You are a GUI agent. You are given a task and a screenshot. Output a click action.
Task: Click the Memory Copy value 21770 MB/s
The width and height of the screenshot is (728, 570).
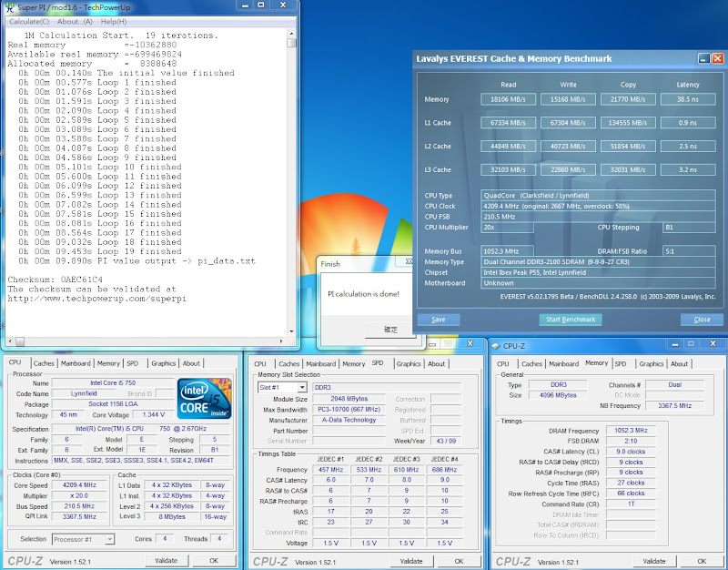coord(628,99)
